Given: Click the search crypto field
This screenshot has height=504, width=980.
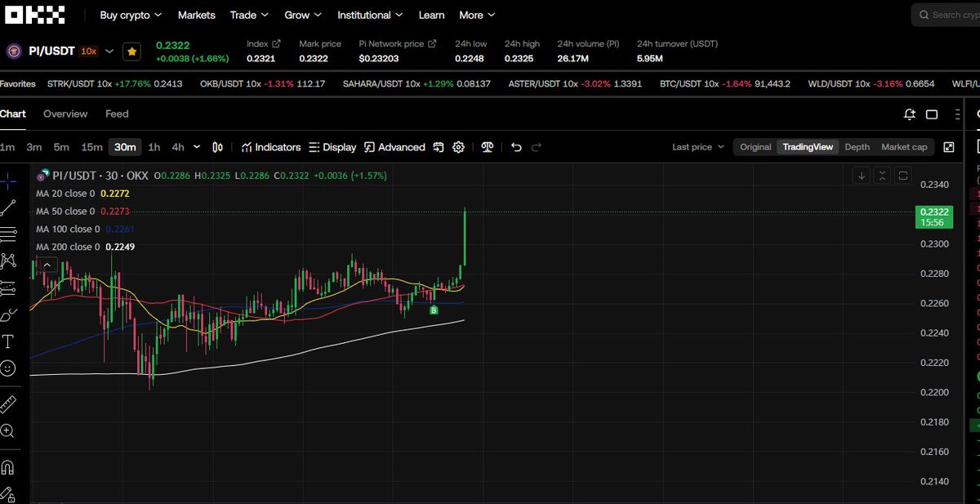Looking at the screenshot, I should click(x=947, y=15).
